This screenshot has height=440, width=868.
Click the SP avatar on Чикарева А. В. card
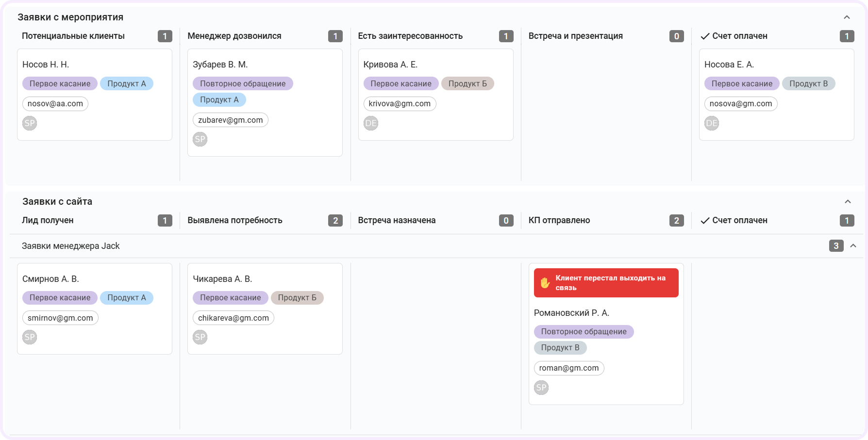[200, 337]
